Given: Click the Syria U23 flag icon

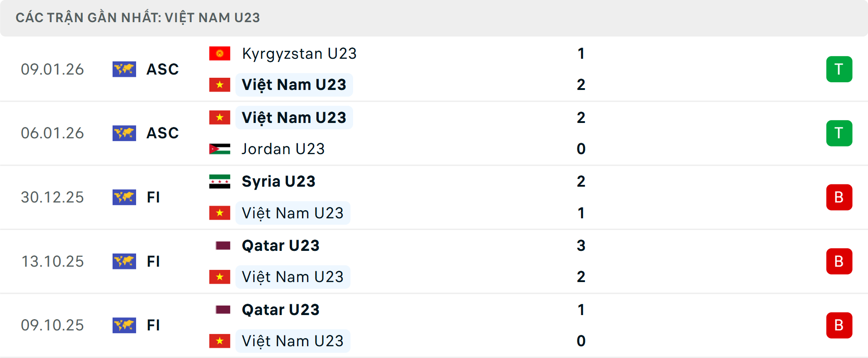Looking at the screenshot, I should [x=220, y=181].
